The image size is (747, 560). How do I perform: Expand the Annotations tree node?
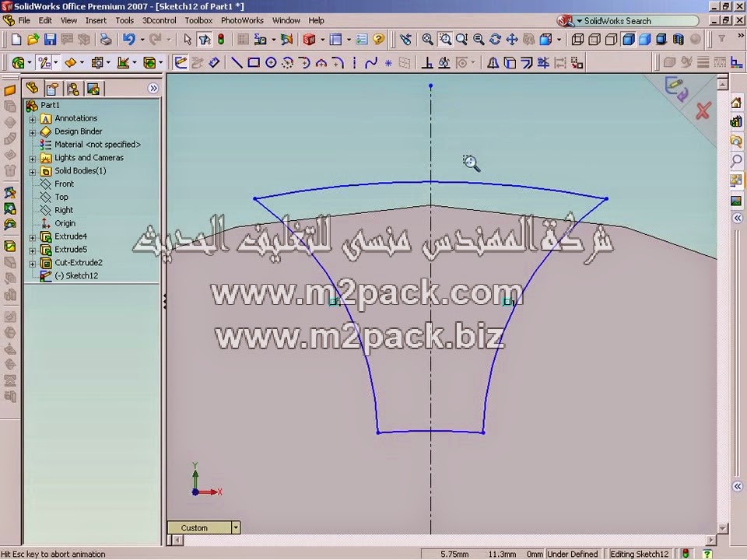pos(33,120)
